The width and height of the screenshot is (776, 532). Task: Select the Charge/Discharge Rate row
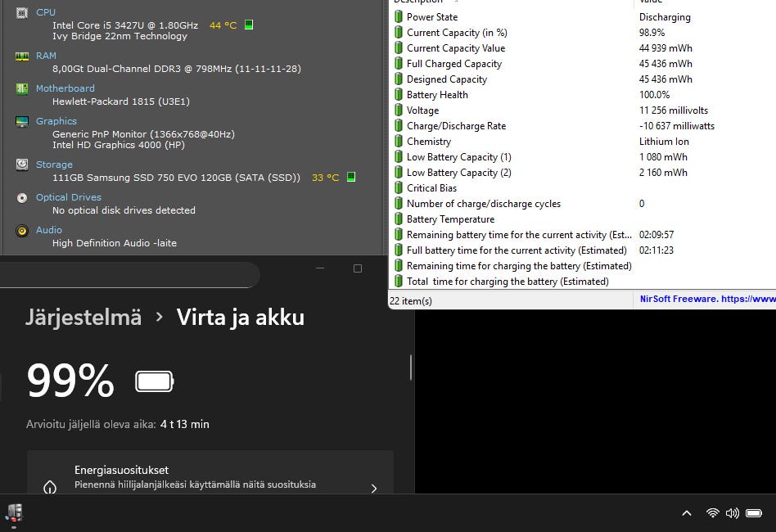coord(582,126)
